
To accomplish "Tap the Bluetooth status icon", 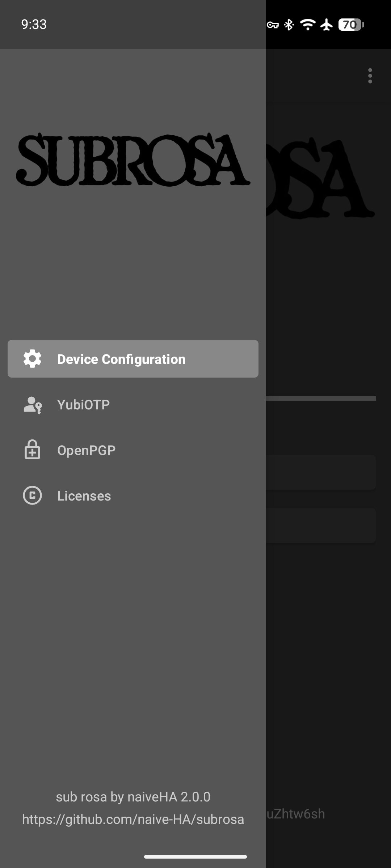I will tap(289, 25).
